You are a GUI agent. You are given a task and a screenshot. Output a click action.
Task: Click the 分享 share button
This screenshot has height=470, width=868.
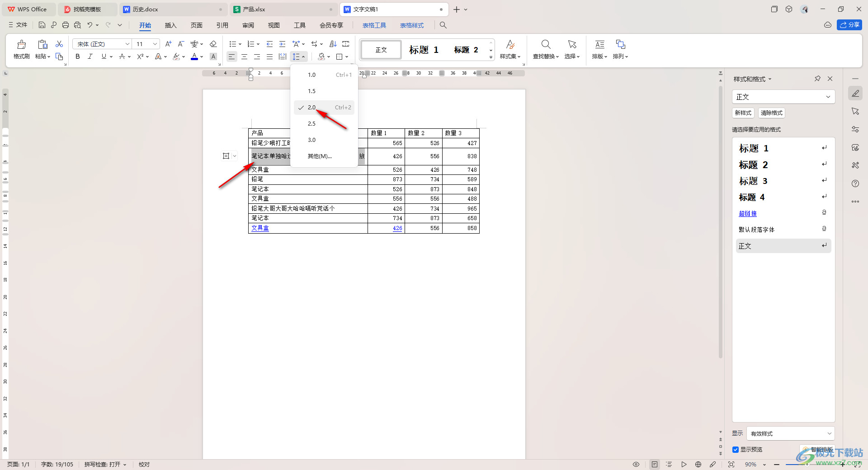[x=849, y=25]
